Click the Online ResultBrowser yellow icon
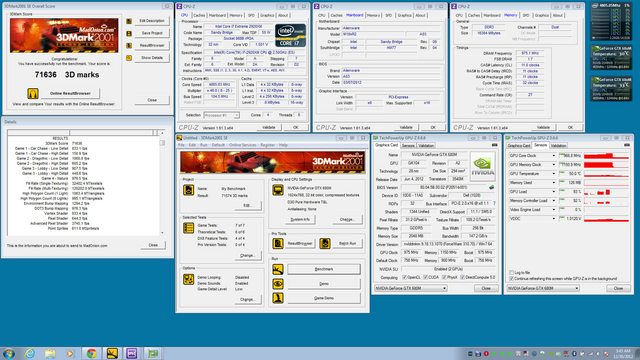Image resolution: width=640 pixels, height=360 pixels. click(x=33, y=93)
